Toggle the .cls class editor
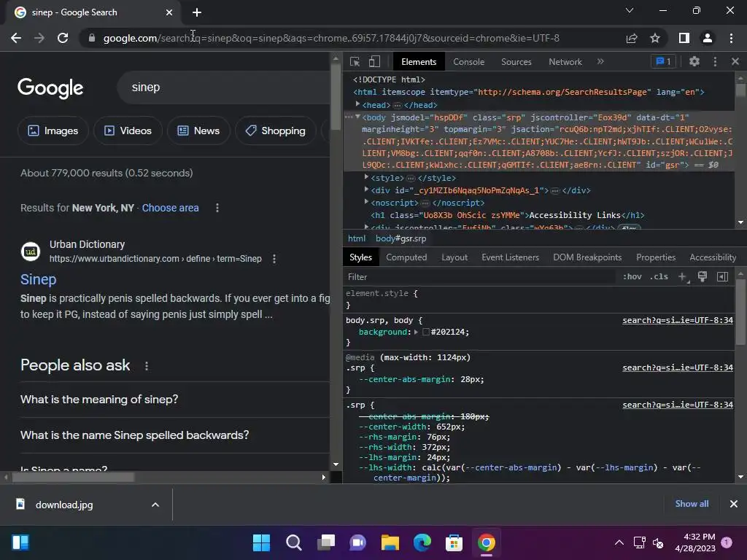The height and width of the screenshot is (560, 747). click(x=659, y=276)
